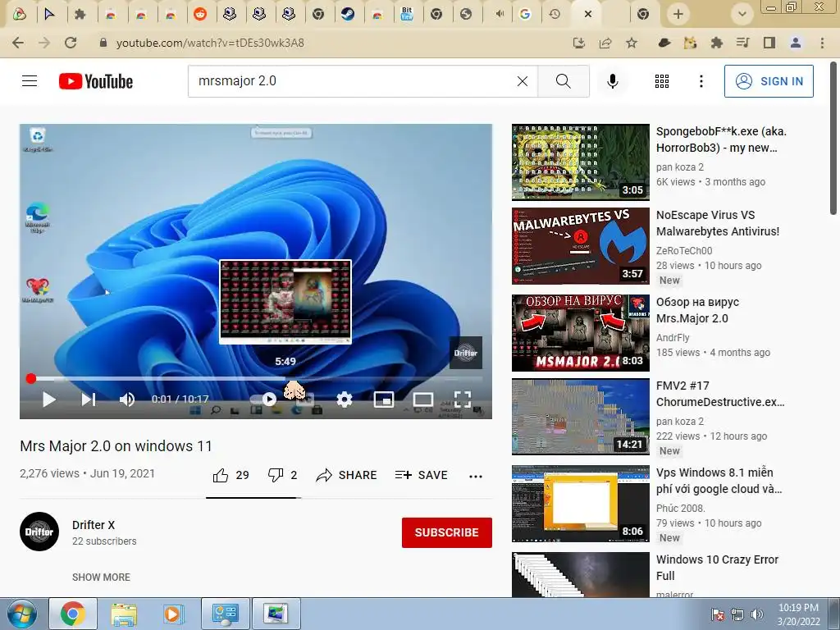
Task: Click the red scrubber on the video progress bar
Action: coord(31,379)
